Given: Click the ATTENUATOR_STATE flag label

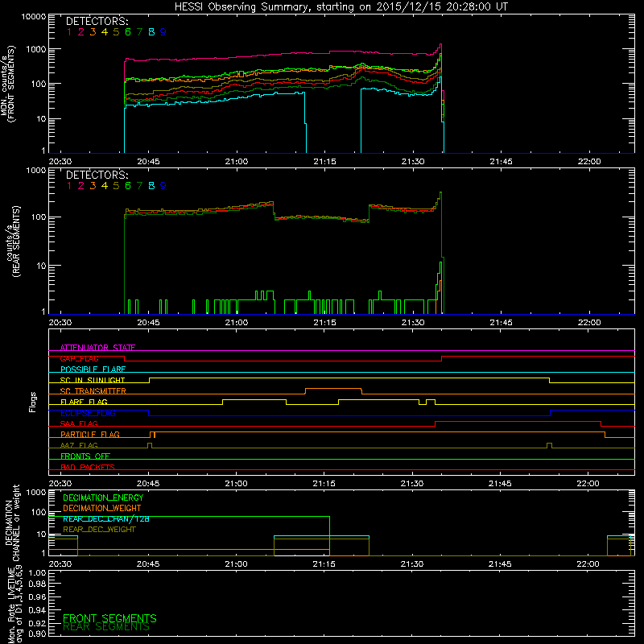Looking at the screenshot, I should click(97, 348).
